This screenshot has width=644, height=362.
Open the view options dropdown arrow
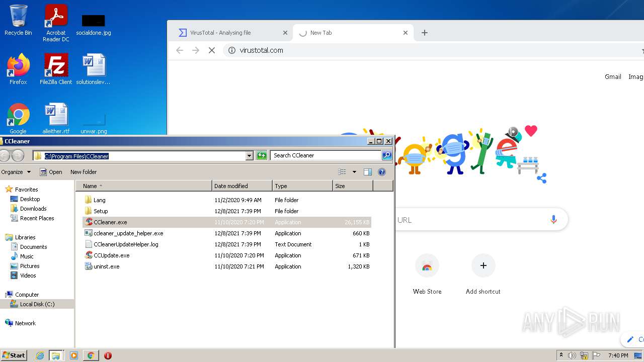pyautogui.click(x=354, y=172)
